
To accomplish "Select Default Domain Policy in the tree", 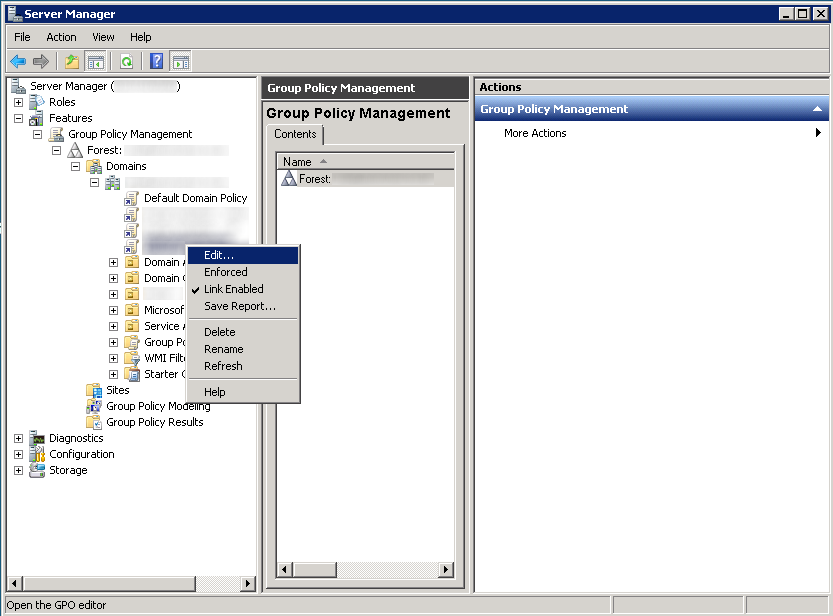I will click(x=196, y=198).
